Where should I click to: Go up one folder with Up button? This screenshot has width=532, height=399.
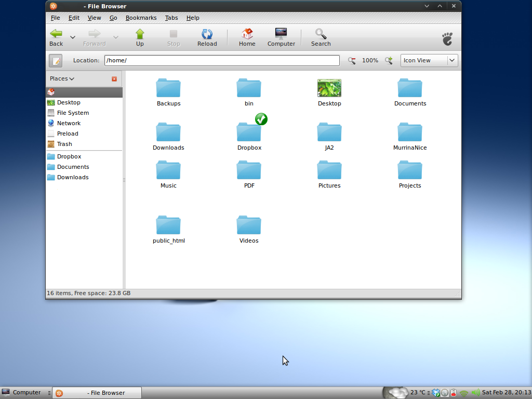click(140, 37)
